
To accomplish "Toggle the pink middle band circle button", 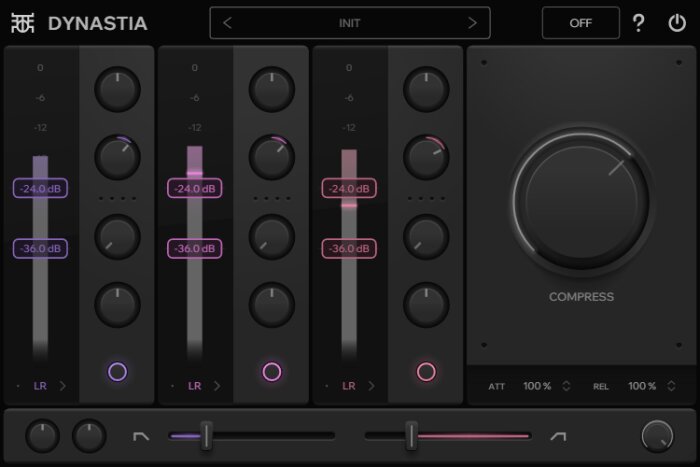I will [272, 371].
